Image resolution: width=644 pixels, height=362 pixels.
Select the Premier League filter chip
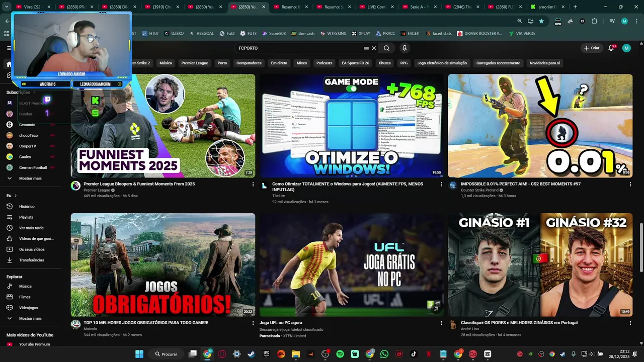coord(195,63)
